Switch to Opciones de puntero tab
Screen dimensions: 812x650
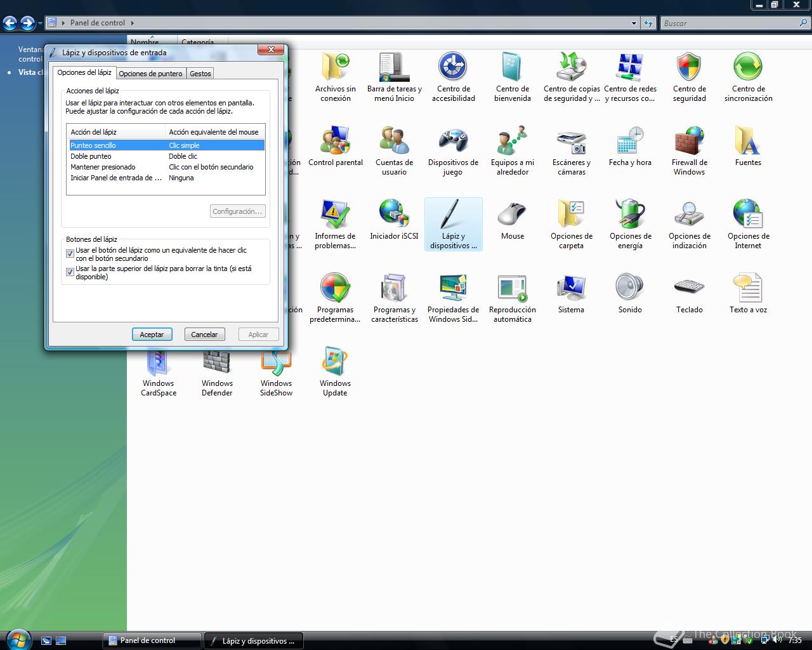[150, 74]
